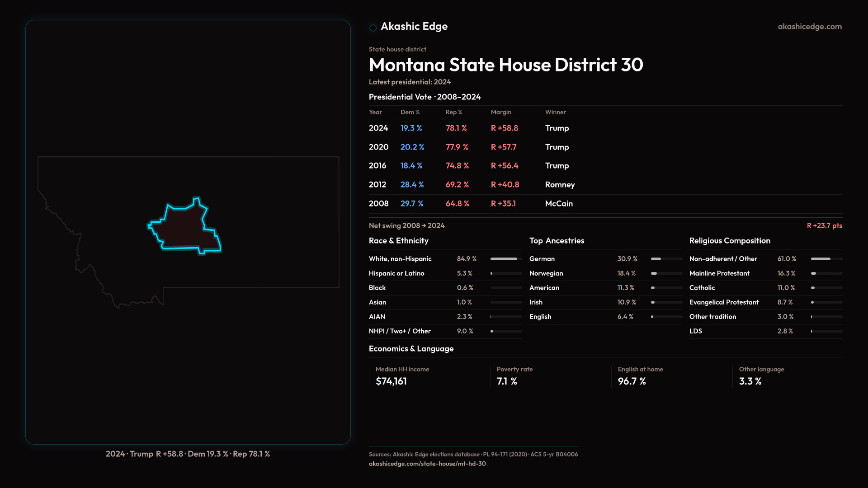Select the 2024 presidential vote row
The image size is (868, 488).
[x=468, y=128]
